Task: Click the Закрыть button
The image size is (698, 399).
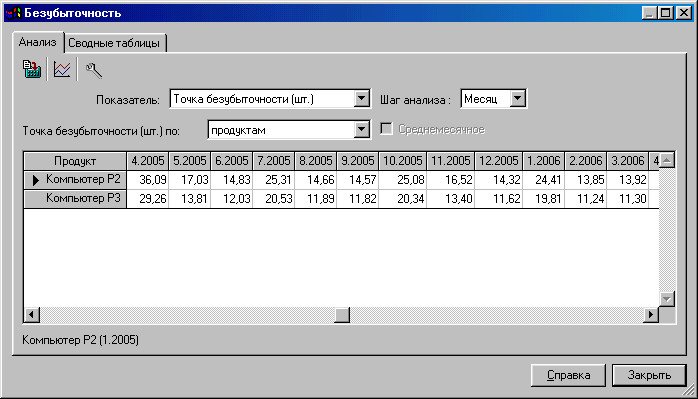Action: point(649,375)
